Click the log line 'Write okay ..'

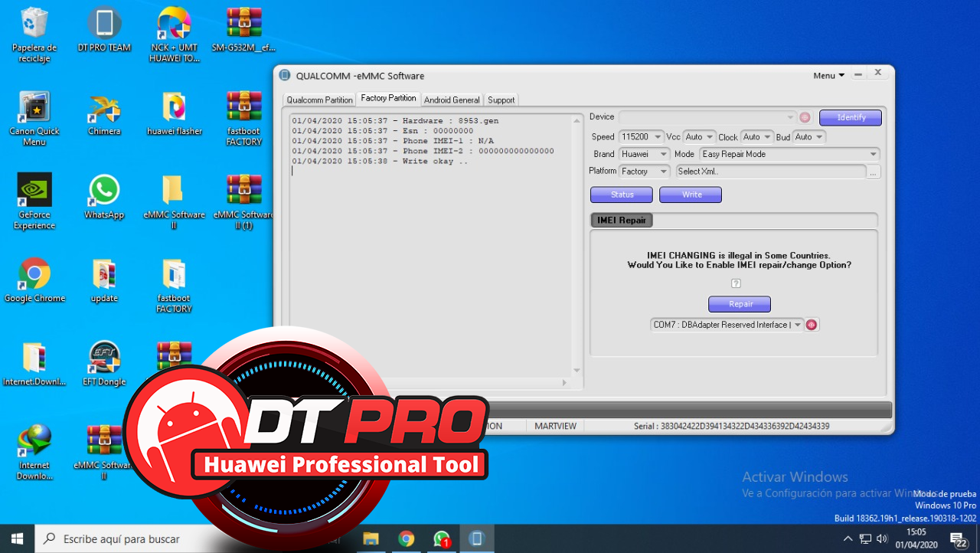click(380, 161)
